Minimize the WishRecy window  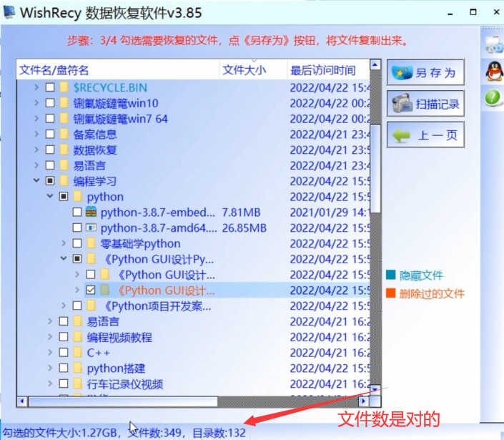coord(450,13)
